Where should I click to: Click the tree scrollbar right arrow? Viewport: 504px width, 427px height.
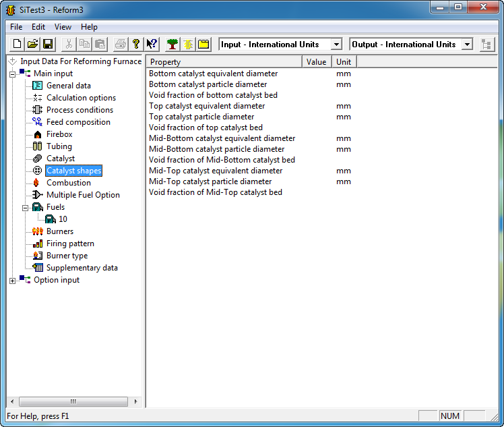click(x=135, y=401)
